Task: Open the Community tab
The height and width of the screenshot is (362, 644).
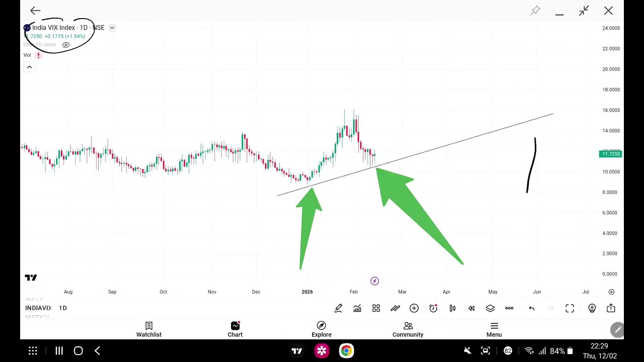Action: coord(408,329)
